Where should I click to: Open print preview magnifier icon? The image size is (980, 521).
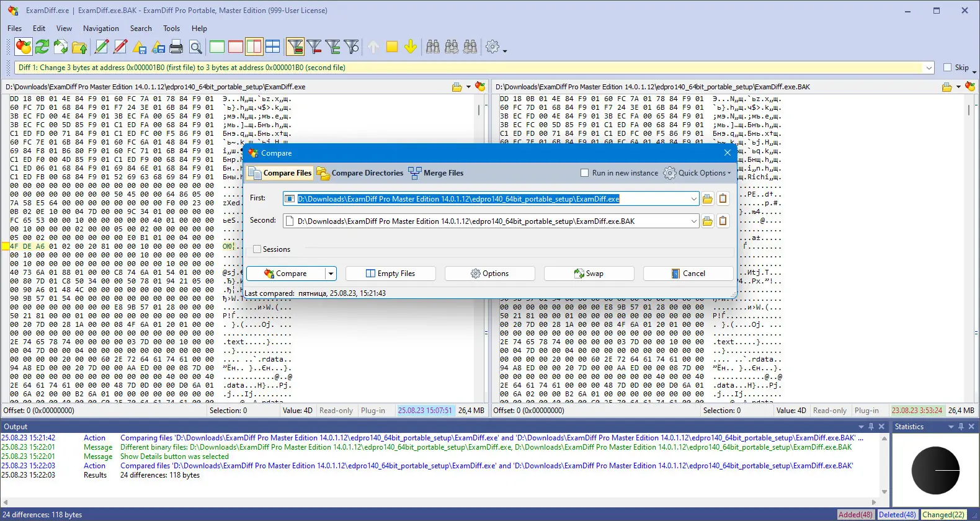click(195, 47)
